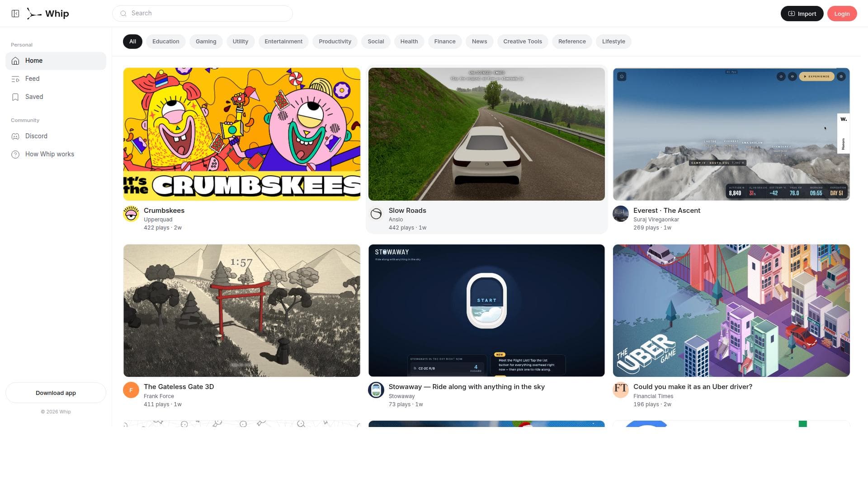Select the Finance filter

click(445, 42)
